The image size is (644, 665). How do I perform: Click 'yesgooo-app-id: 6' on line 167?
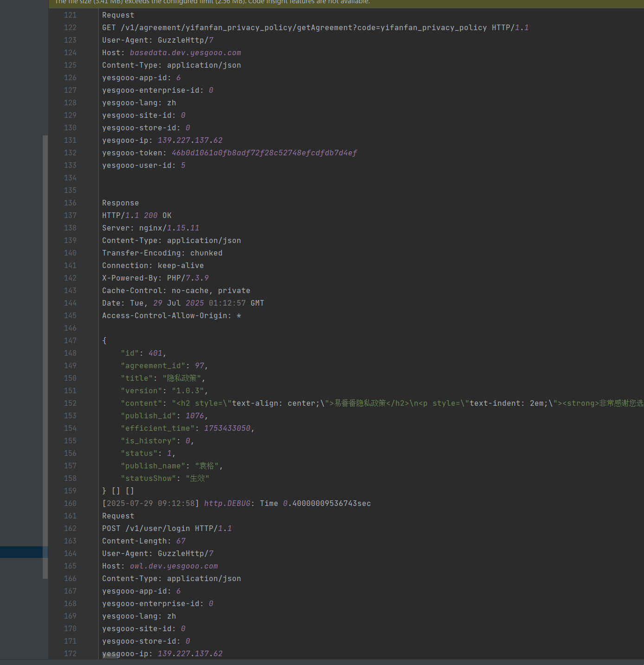point(142,591)
